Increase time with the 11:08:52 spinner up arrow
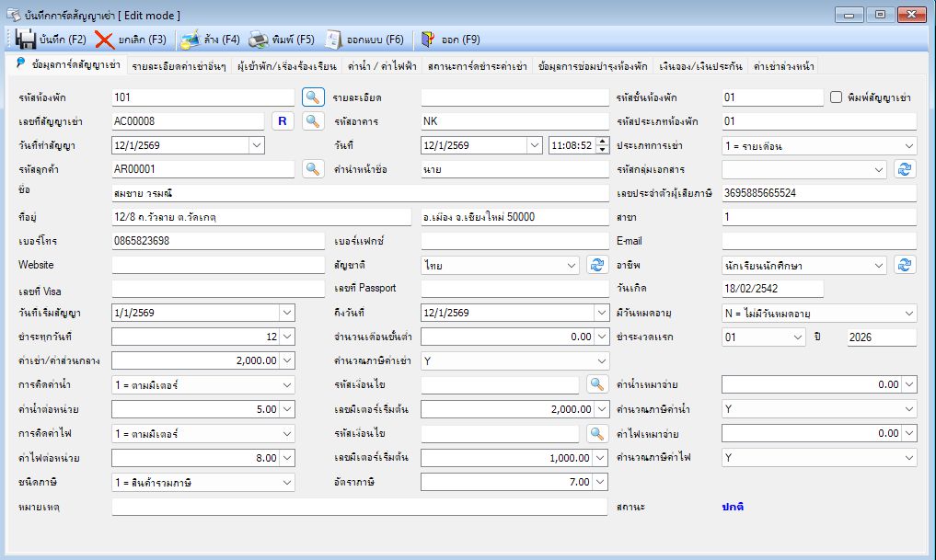 (602, 142)
